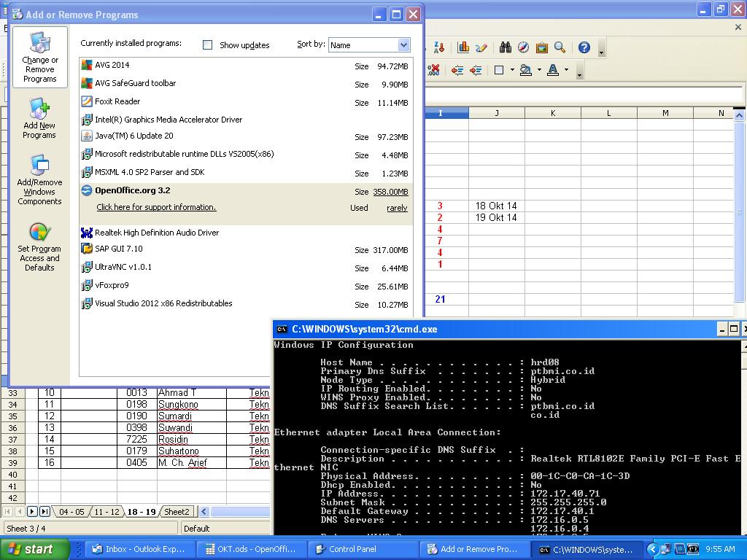
Task: Open the Gallery picture icon
Action: 541,47
